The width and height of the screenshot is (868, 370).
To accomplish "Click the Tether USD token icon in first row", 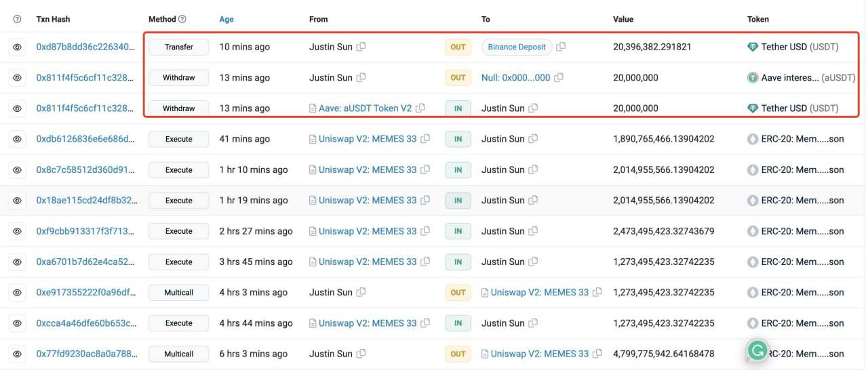I will [752, 47].
